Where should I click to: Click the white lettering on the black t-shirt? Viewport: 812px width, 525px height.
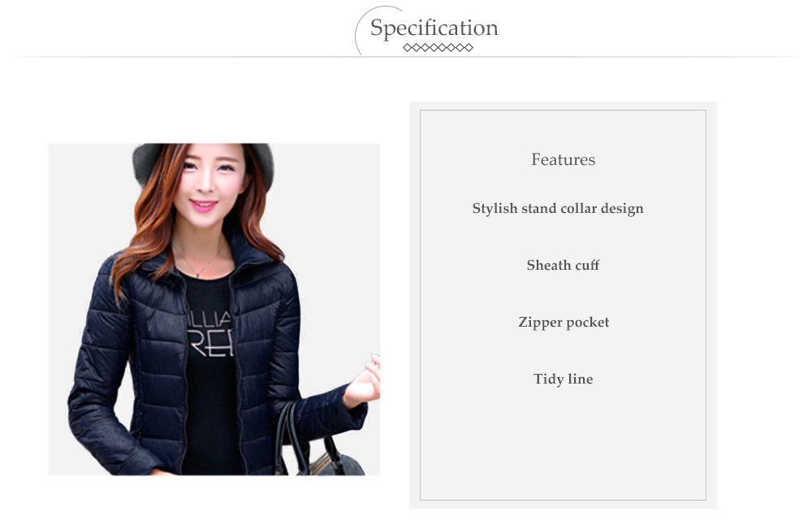(x=210, y=333)
